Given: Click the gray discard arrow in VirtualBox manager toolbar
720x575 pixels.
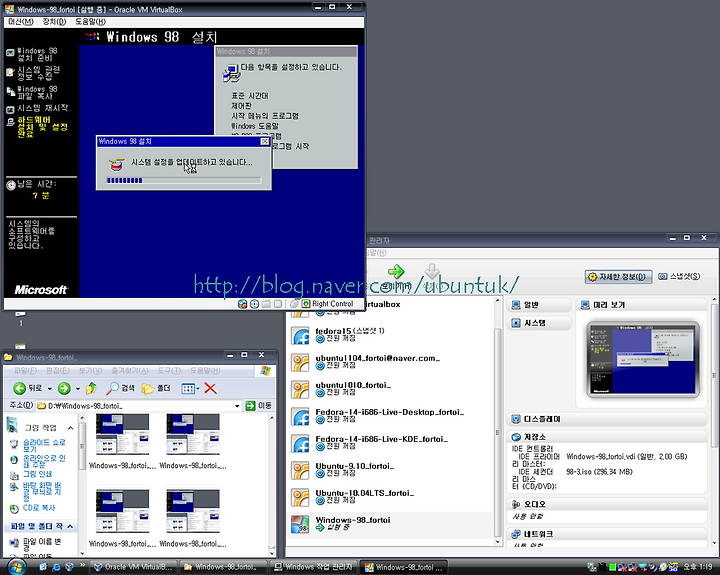Looking at the screenshot, I should pyautogui.click(x=432, y=271).
